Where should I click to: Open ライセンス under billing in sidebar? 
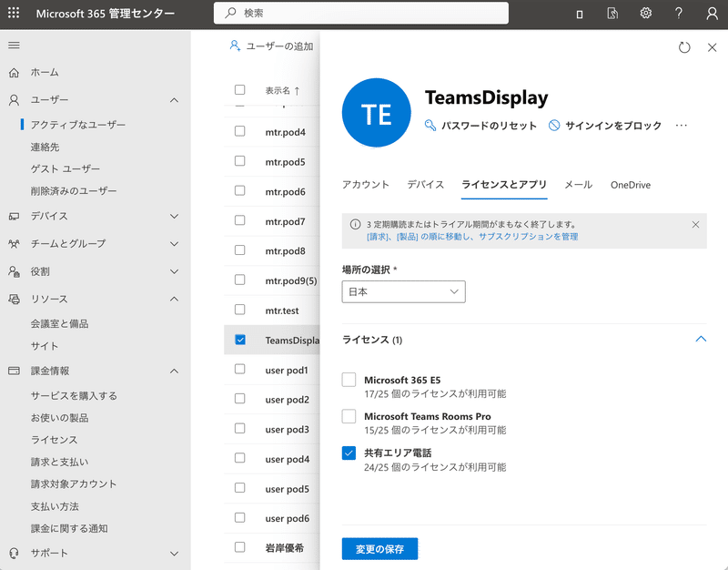click(x=54, y=440)
